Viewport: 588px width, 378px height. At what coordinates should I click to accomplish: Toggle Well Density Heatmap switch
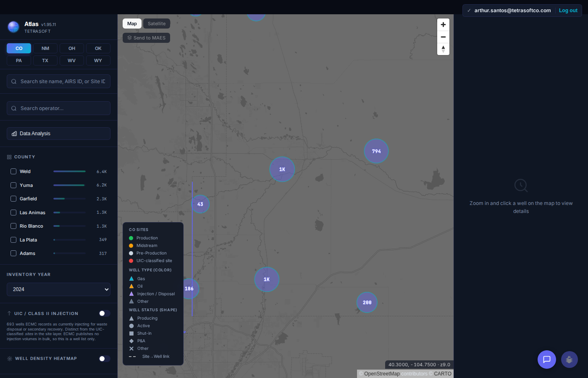coord(105,359)
